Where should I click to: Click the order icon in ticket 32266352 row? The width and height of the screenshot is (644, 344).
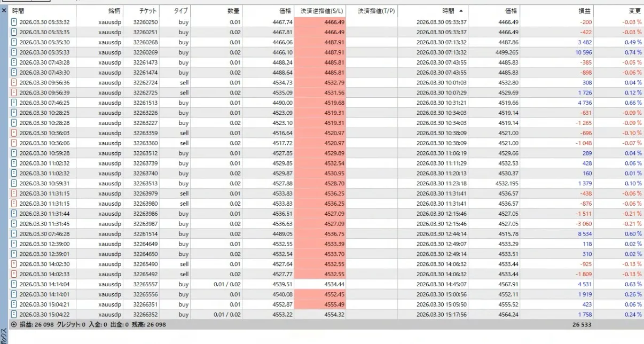[x=14, y=314]
